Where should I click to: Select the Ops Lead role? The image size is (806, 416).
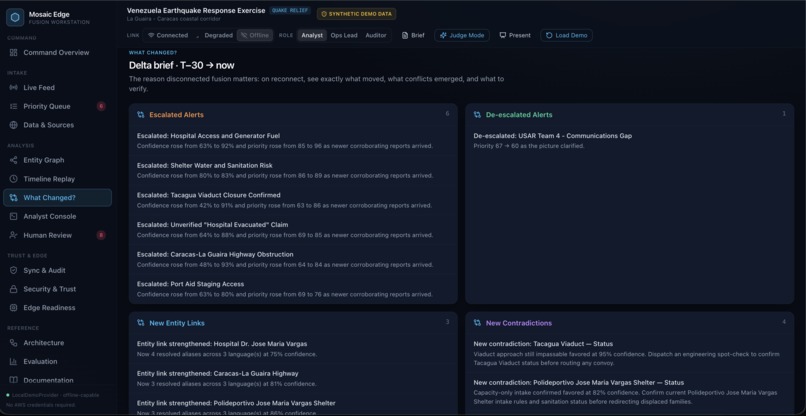(344, 35)
